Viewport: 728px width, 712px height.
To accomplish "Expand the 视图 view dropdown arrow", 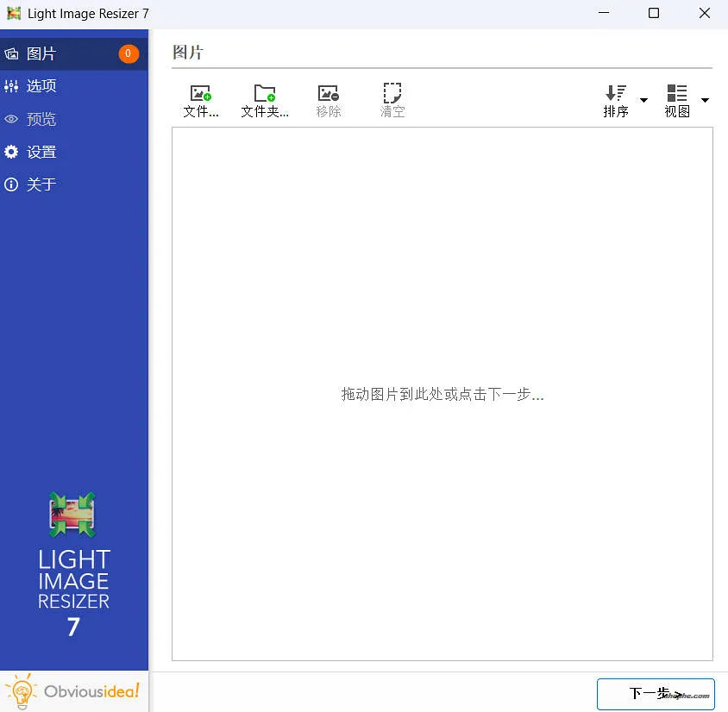I will click(704, 102).
